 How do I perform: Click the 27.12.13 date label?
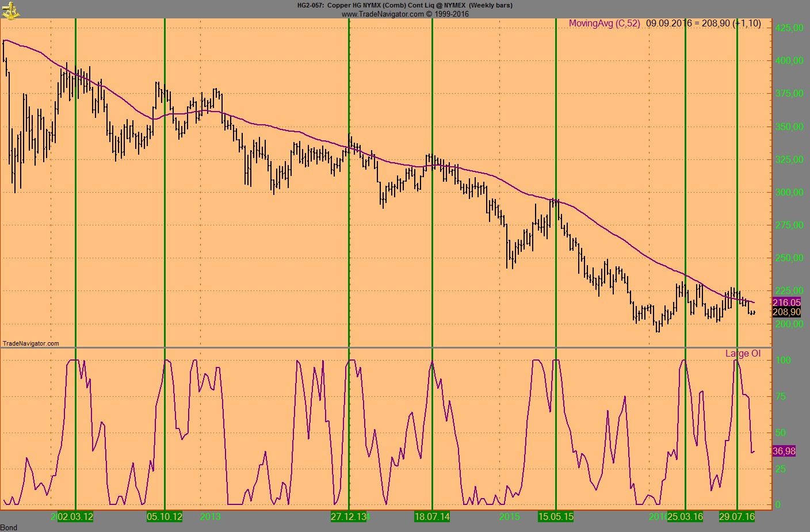pos(349,516)
